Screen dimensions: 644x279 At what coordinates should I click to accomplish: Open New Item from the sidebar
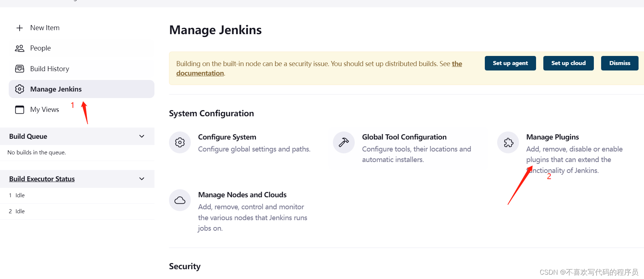[45, 28]
